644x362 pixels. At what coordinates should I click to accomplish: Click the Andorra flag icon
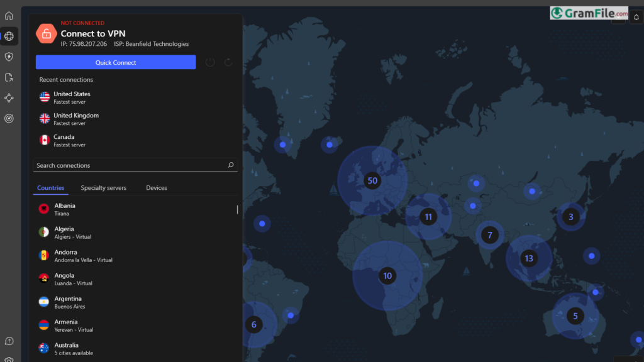(43, 255)
